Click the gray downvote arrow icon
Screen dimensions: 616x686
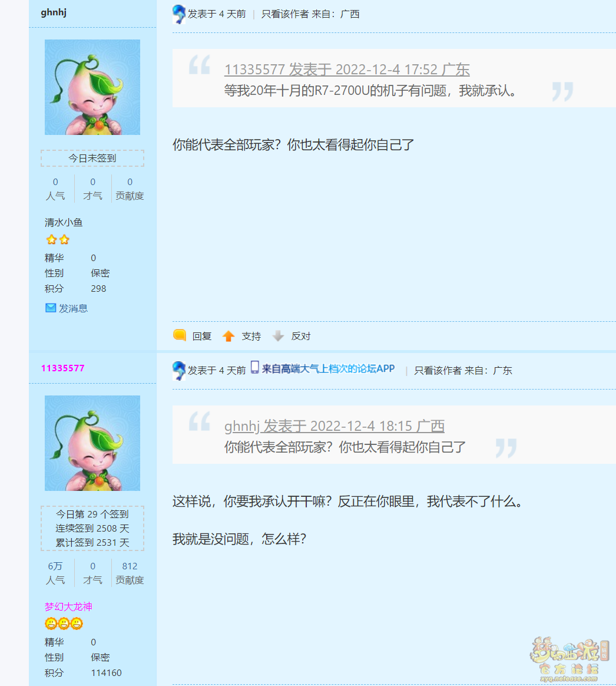coord(278,336)
